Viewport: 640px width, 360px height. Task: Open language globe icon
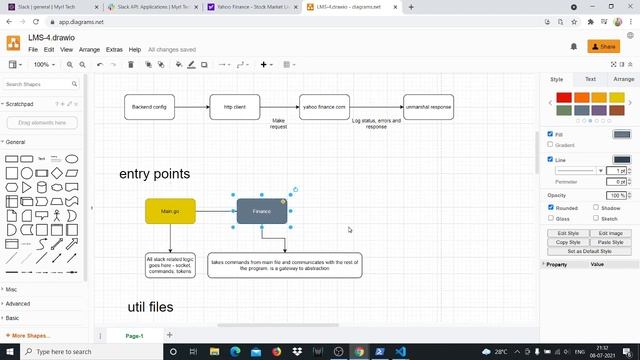pyautogui.click(x=630, y=36)
